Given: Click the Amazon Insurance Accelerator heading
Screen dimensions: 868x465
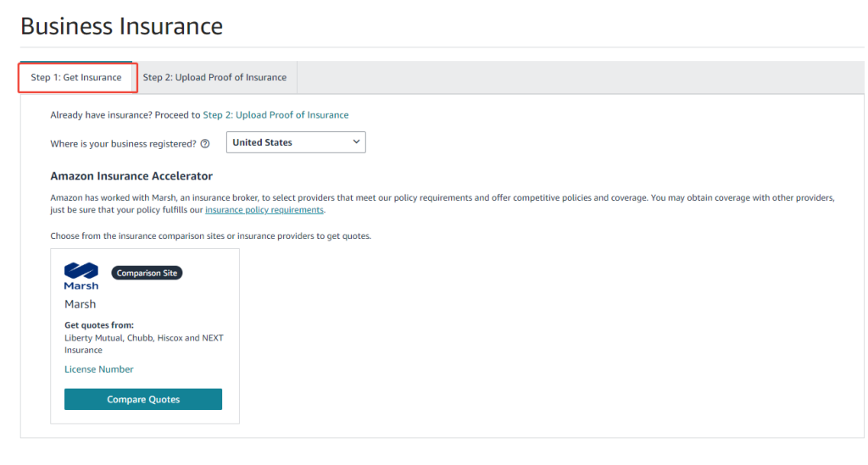Looking at the screenshot, I should [x=131, y=176].
